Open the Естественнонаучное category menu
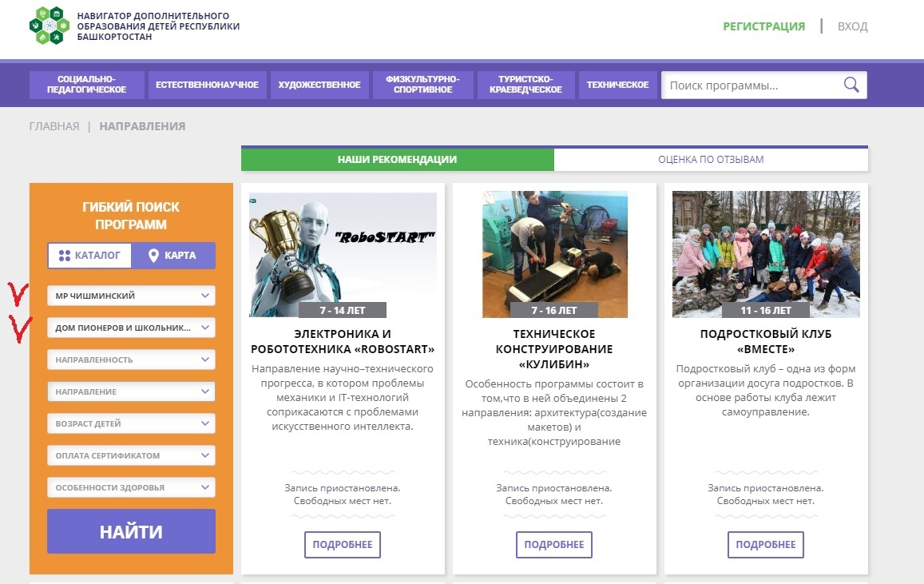 pyautogui.click(x=207, y=85)
